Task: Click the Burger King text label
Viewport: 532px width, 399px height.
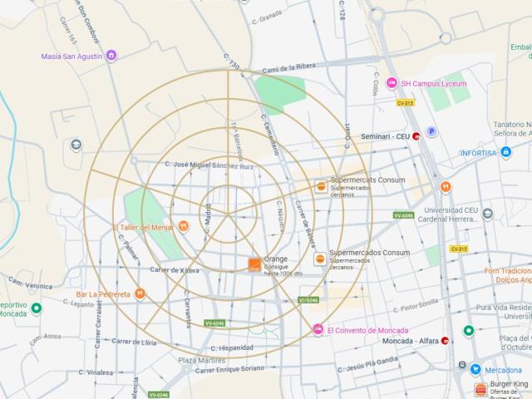Action: (509, 384)
